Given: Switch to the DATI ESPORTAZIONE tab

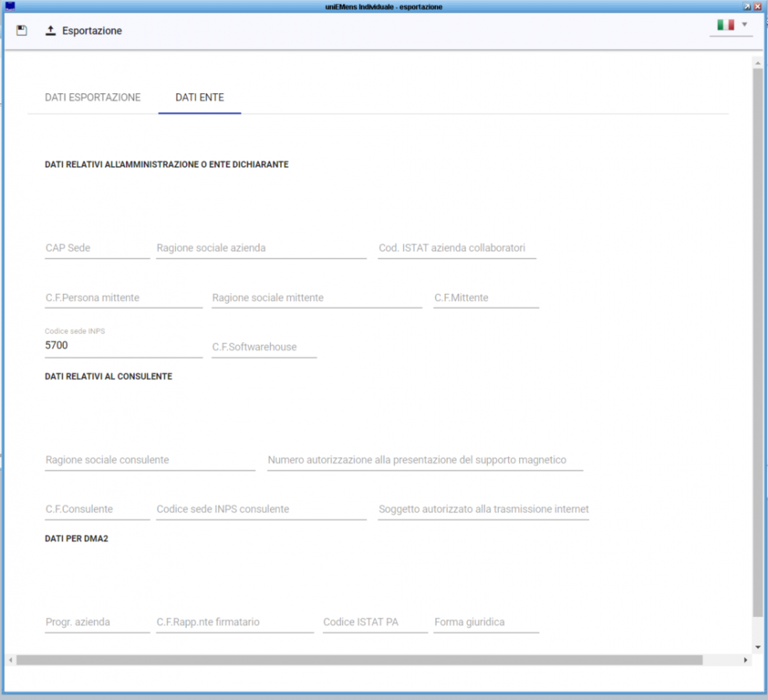Looking at the screenshot, I should [x=93, y=97].
